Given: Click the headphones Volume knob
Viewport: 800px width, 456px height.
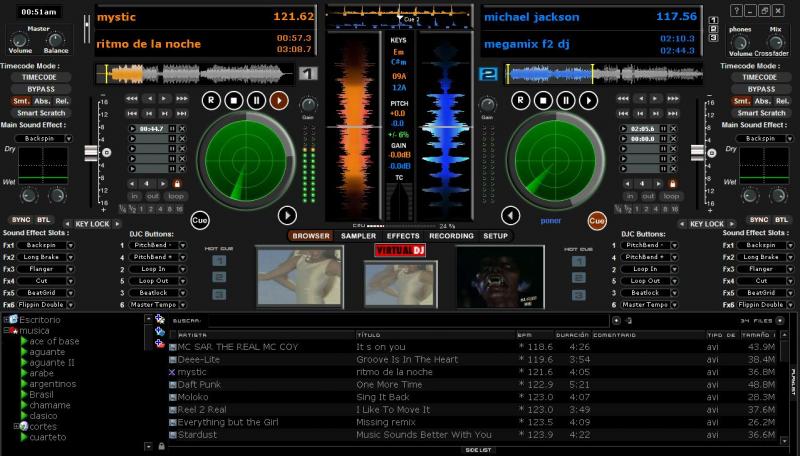Looking at the screenshot, I should pyautogui.click(x=739, y=42).
